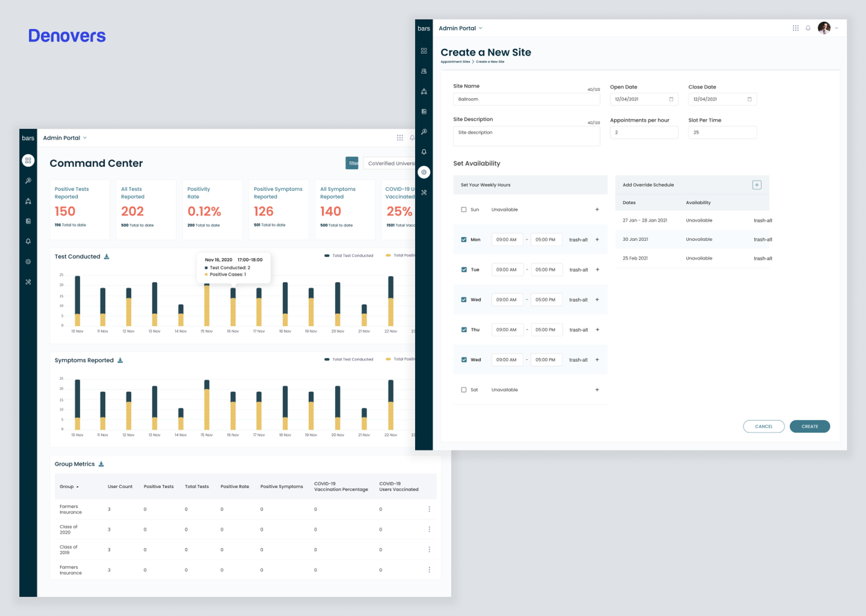Add hours with plus icon for Sun
Viewport: 866px width, 616px height.
click(597, 209)
